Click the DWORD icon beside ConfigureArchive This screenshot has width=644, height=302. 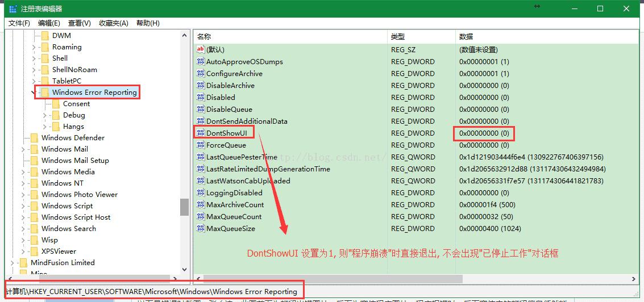click(201, 73)
